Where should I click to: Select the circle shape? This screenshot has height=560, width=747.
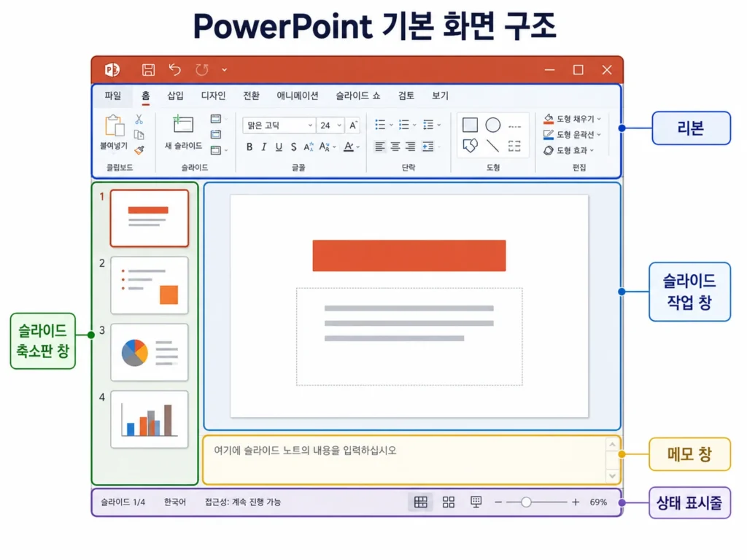(493, 125)
